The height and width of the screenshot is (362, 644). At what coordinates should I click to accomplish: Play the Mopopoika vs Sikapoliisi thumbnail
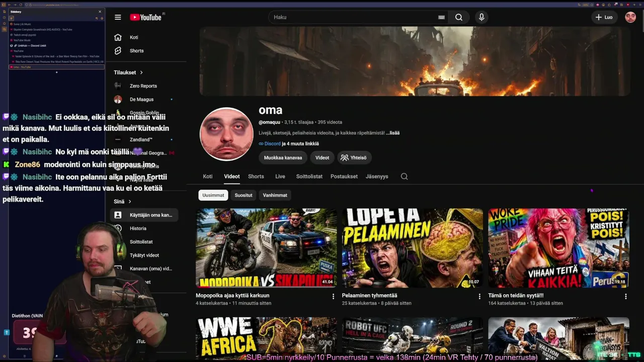pos(266,248)
